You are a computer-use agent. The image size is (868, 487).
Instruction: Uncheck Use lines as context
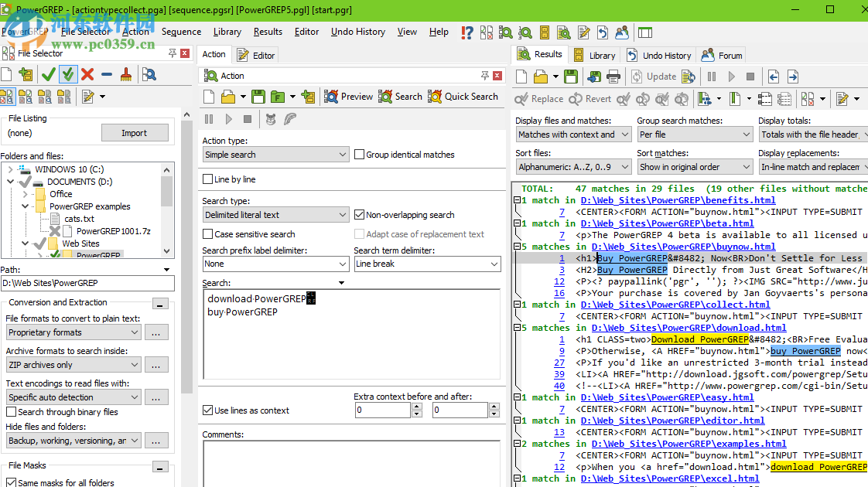(206, 410)
